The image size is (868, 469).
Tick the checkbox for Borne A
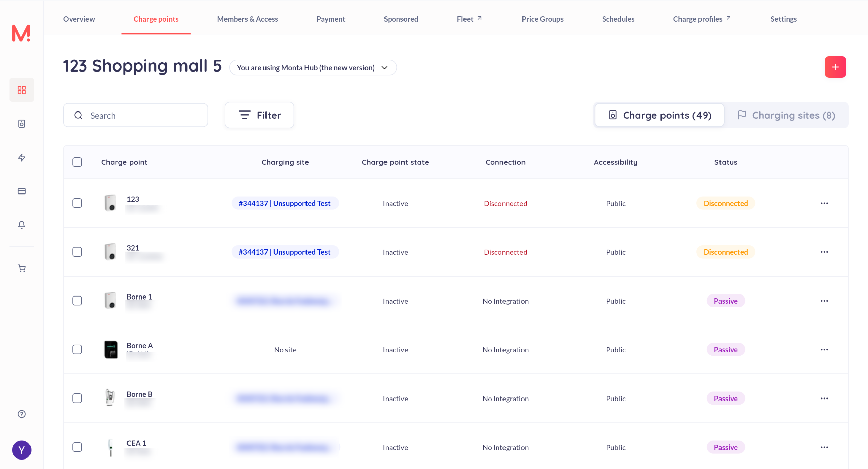click(x=77, y=350)
